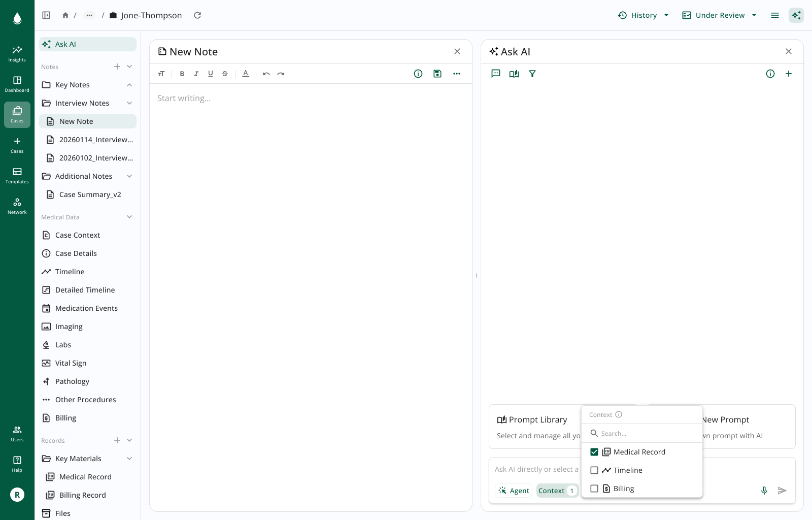Select the Timeline medical data view
Image resolution: width=812 pixels, height=520 pixels.
[x=69, y=271]
